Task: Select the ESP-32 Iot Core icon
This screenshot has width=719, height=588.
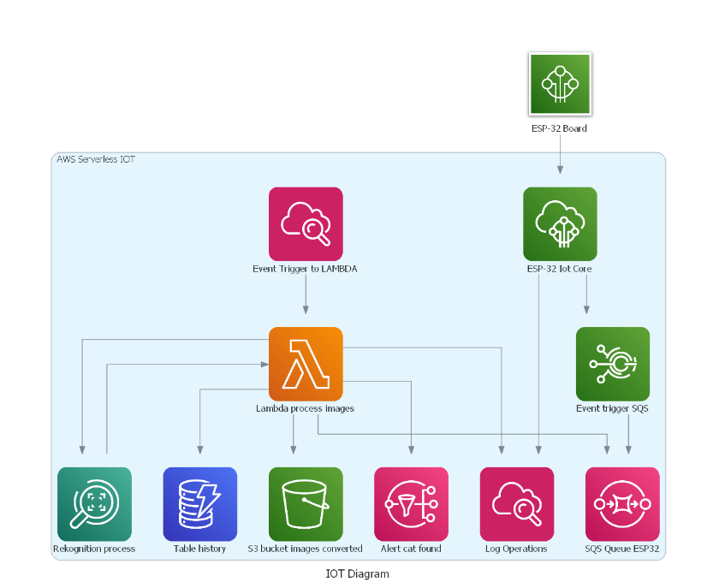Action: point(560,223)
